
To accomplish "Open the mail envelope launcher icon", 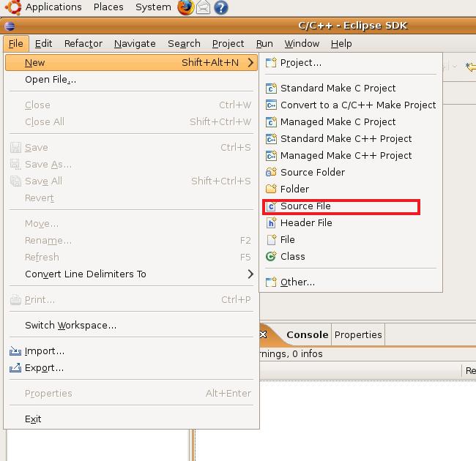I will [x=203, y=7].
